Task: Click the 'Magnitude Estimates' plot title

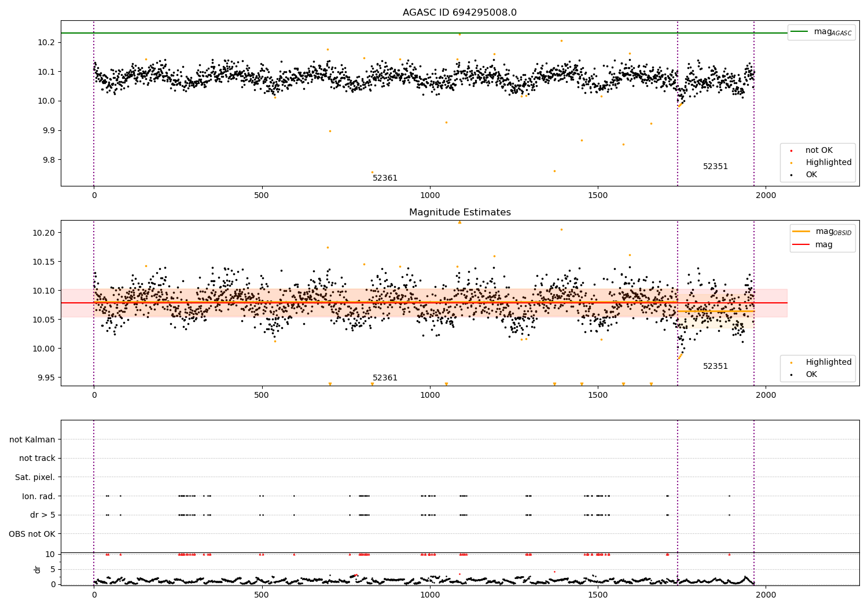Action: [459, 213]
